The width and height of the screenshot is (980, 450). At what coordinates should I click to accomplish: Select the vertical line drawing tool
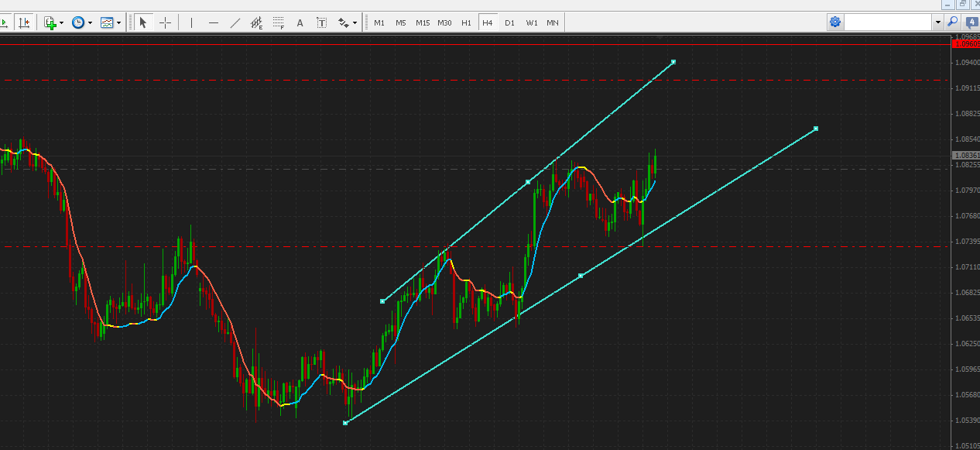coord(191,22)
